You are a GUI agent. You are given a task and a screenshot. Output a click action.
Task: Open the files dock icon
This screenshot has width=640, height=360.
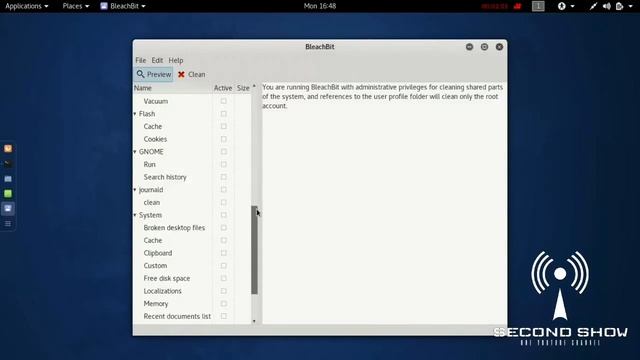[x=8, y=179]
